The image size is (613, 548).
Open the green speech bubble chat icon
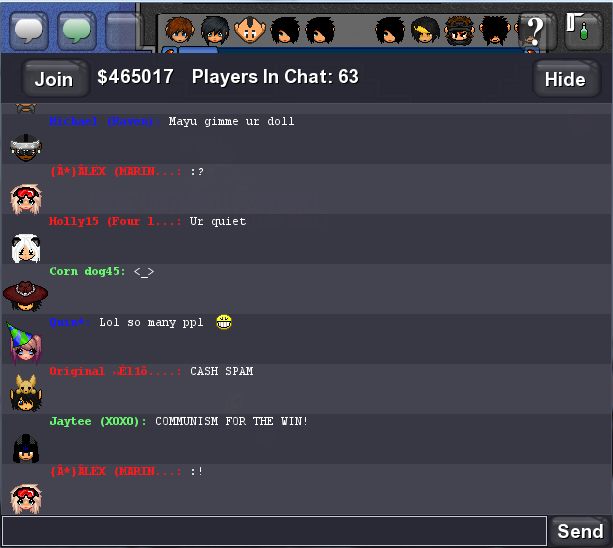[x=77, y=31]
